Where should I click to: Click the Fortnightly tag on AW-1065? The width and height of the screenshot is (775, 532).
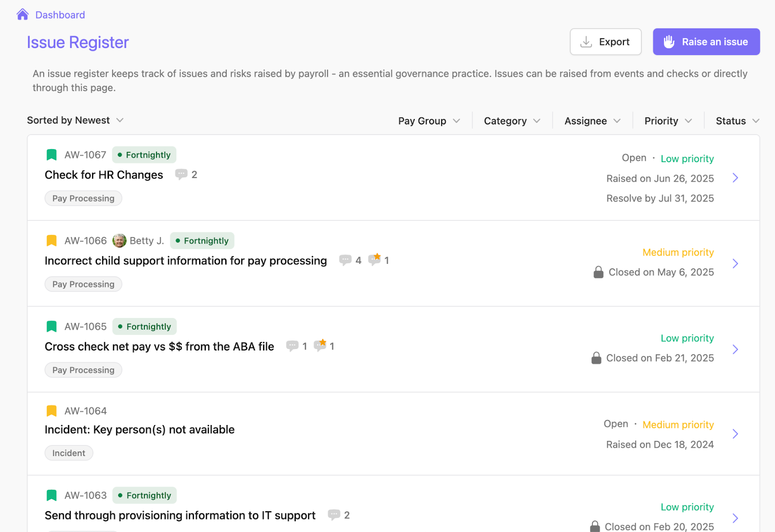(x=144, y=327)
